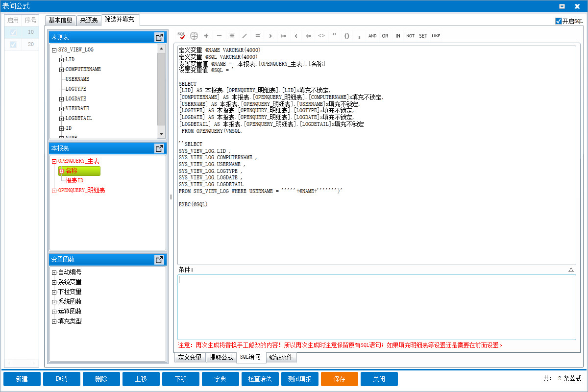
Task: Expand the COMPUTERNAME node
Action: [61, 70]
